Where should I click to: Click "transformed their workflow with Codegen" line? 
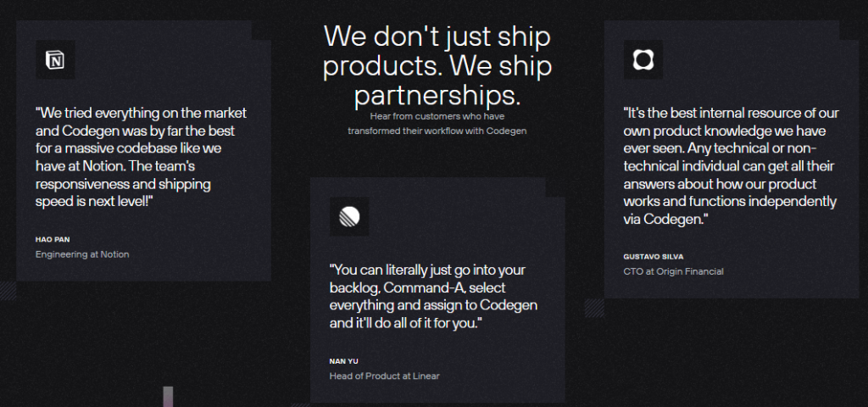438,131
